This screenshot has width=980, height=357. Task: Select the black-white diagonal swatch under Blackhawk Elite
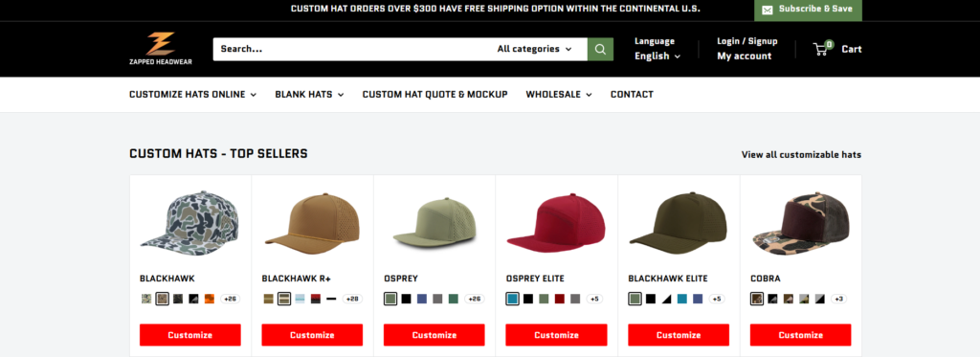(x=666, y=299)
